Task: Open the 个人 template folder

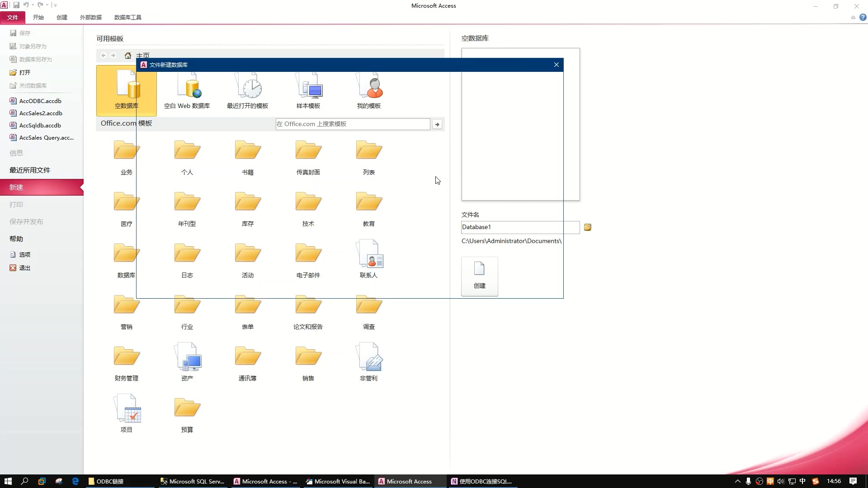Action: click(x=187, y=158)
